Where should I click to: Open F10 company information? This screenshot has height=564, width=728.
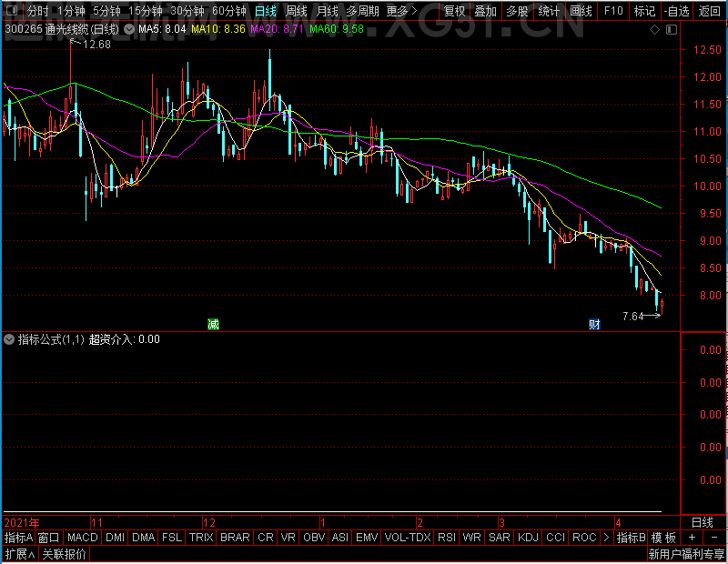tap(613, 11)
